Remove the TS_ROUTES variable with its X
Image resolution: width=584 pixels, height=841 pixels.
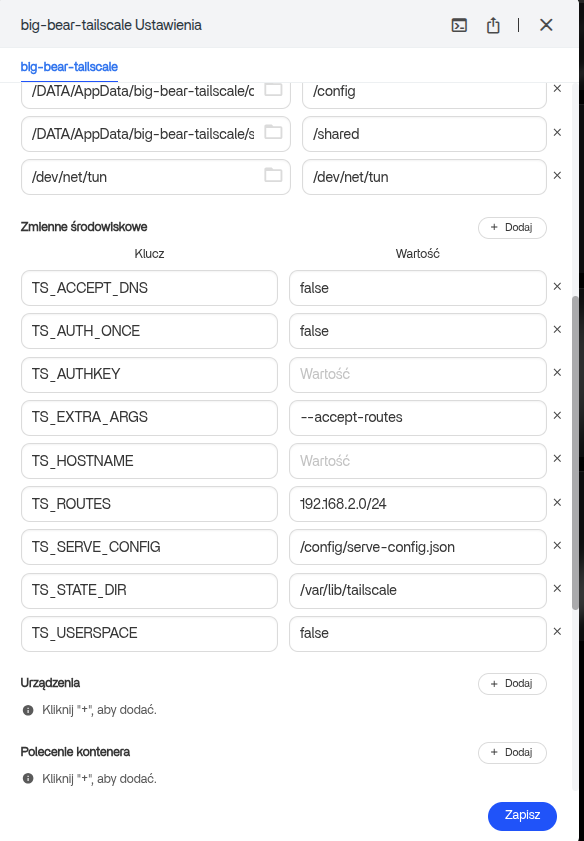[557, 503]
